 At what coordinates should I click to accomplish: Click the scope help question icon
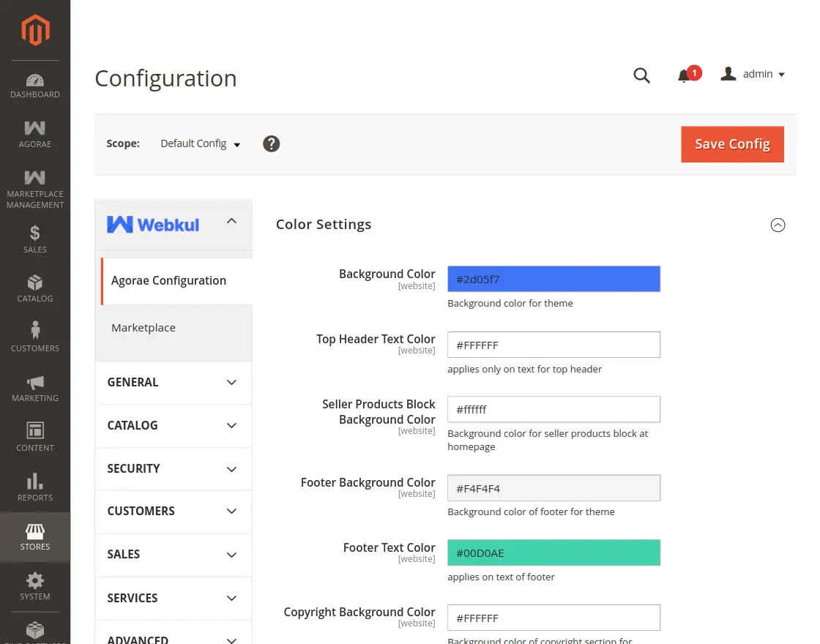(x=272, y=143)
